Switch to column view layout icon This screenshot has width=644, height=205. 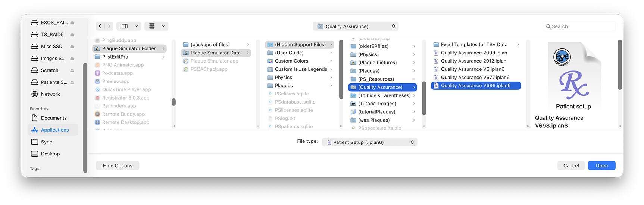pyautogui.click(x=125, y=26)
